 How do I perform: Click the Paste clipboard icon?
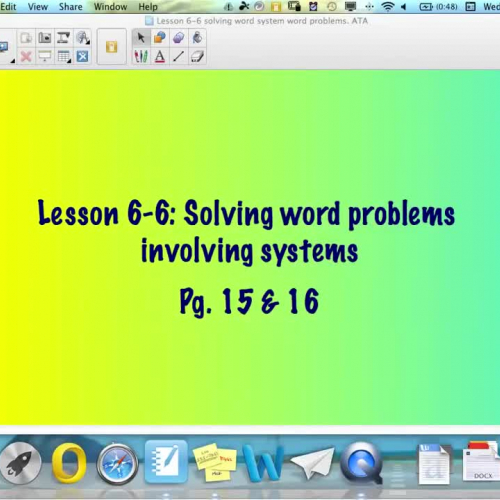coord(26,38)
